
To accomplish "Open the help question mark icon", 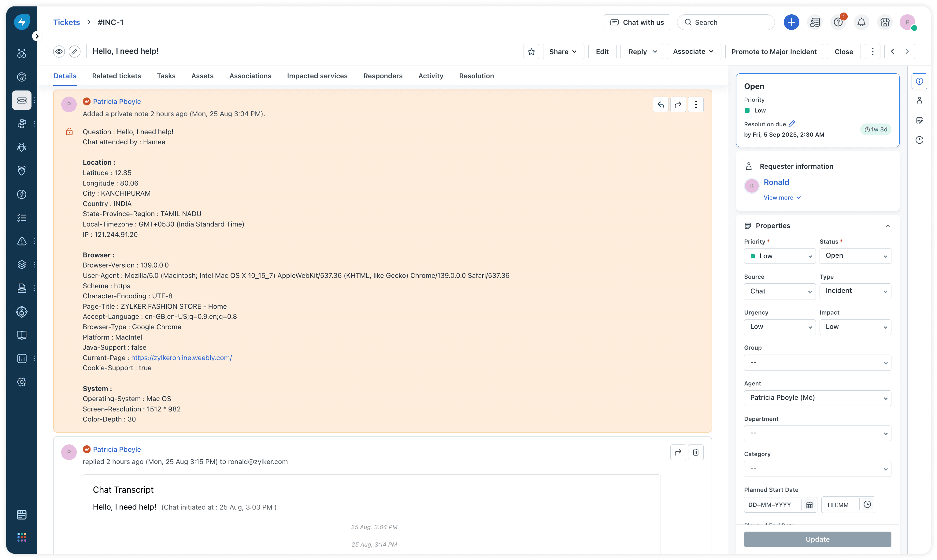I will pos(838,22).
